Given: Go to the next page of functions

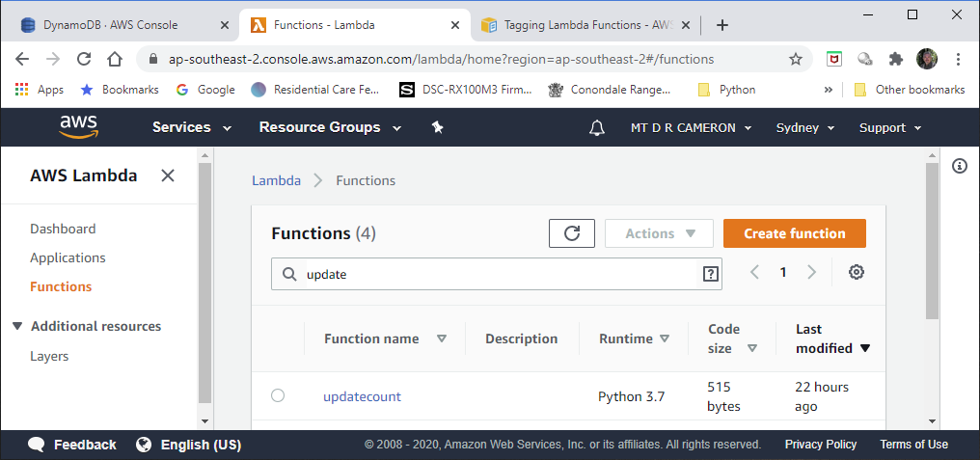Looking at the screenshot, I should (811, 272).
